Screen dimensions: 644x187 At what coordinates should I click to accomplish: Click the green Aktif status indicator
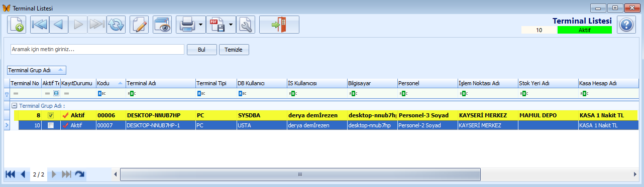coord(585,30)
